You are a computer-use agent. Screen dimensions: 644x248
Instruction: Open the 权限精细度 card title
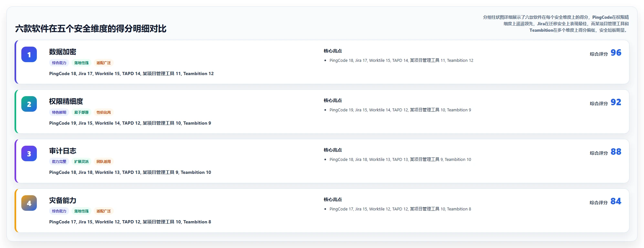[x=66, y=101]
